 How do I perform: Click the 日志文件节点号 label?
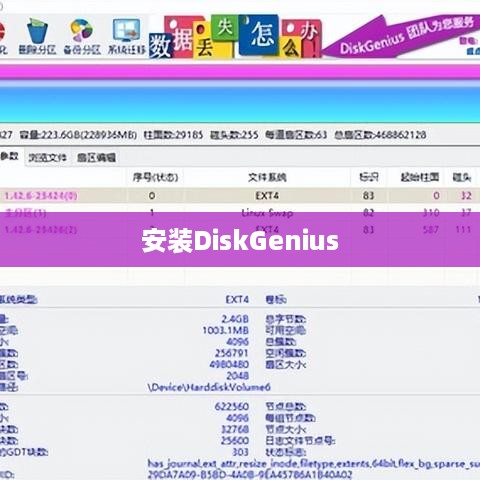[x=300, y=440]
